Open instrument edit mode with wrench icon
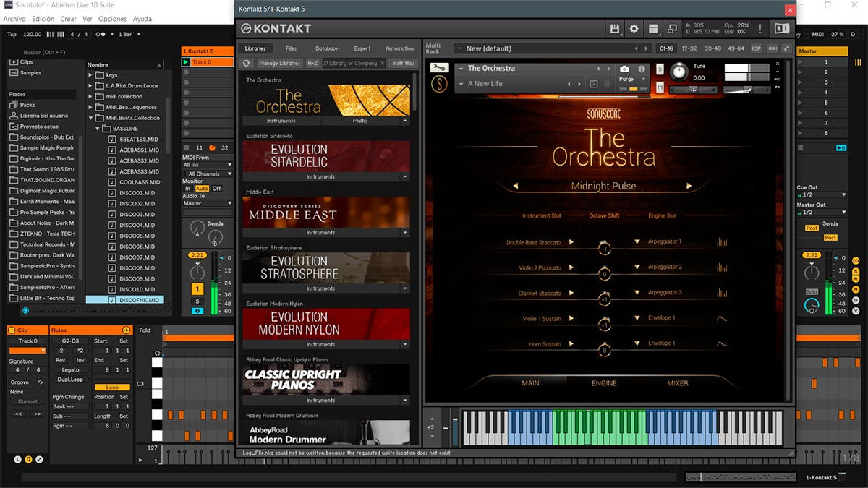868x488 pixels. coord(439,67)
